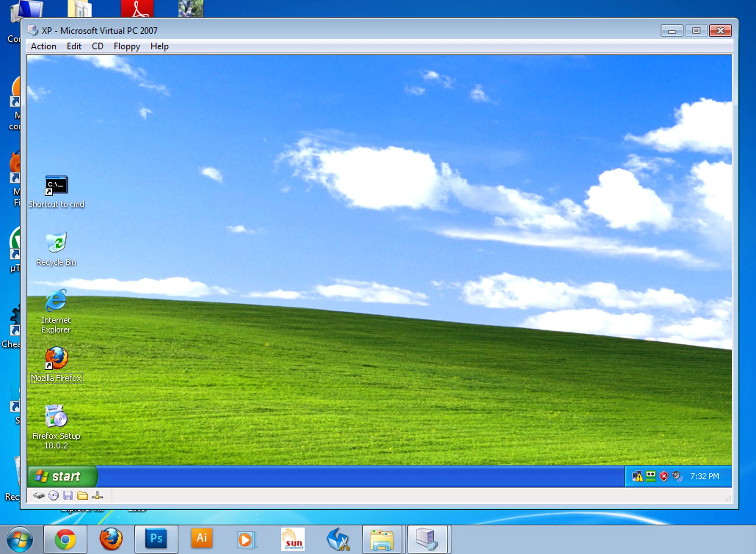The image size is (756, 554).
Task: Open Google Chrome from the Windows 7 taskbar
Action: pyautogui.click(x=65, y=539)
